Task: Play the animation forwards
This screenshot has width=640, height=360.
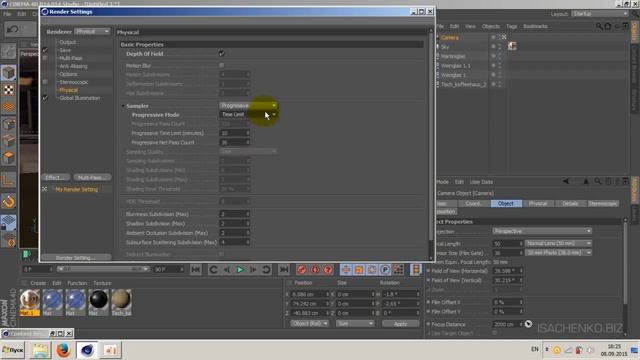Action: 240,269
